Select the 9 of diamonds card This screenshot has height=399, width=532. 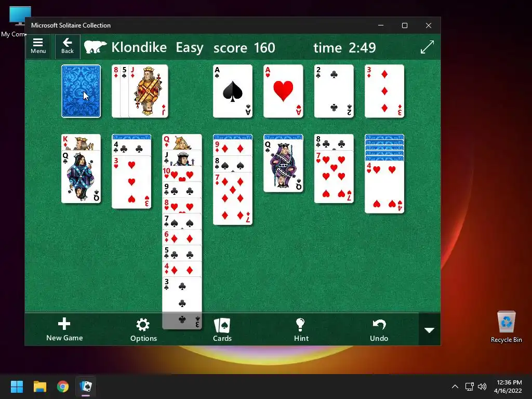point(233,148)
